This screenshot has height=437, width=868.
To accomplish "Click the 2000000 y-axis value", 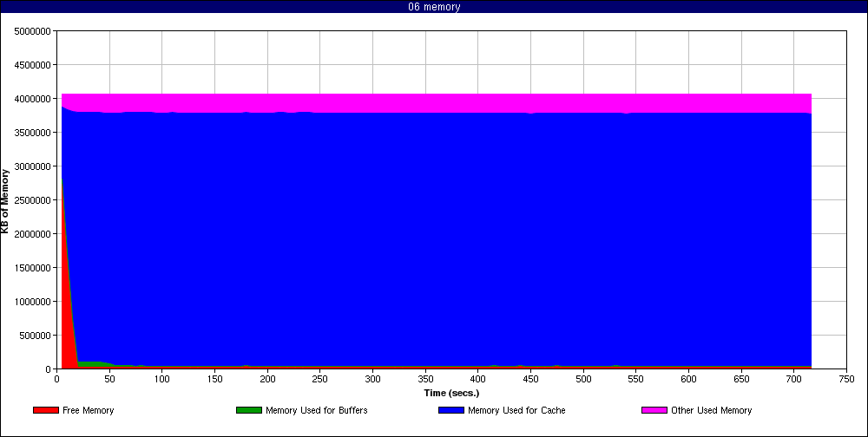I will coord(34,234).
